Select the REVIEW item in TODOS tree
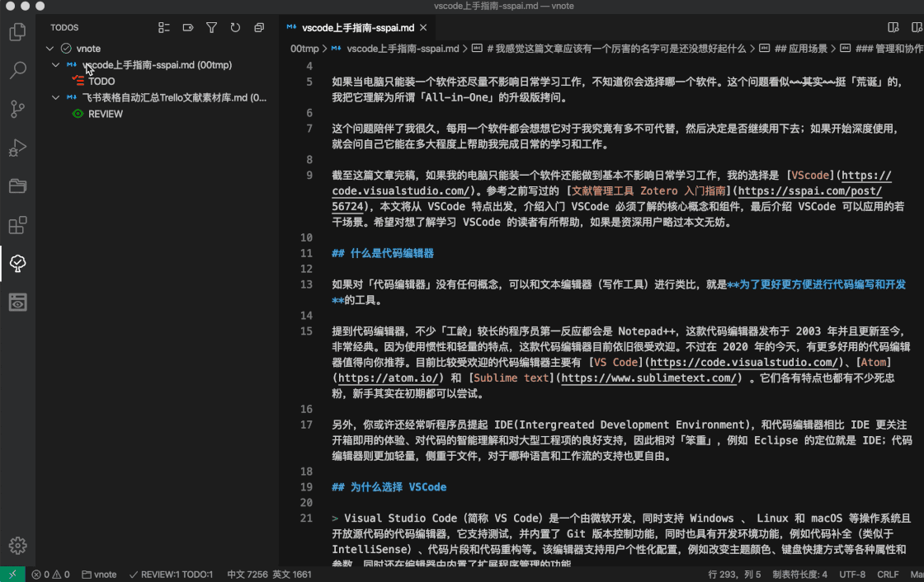 coord(106,114)
